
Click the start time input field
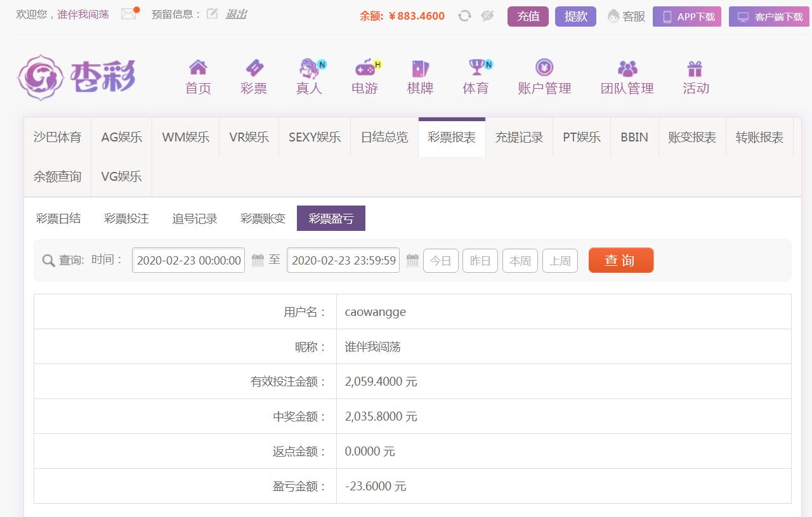coord(188,260)
